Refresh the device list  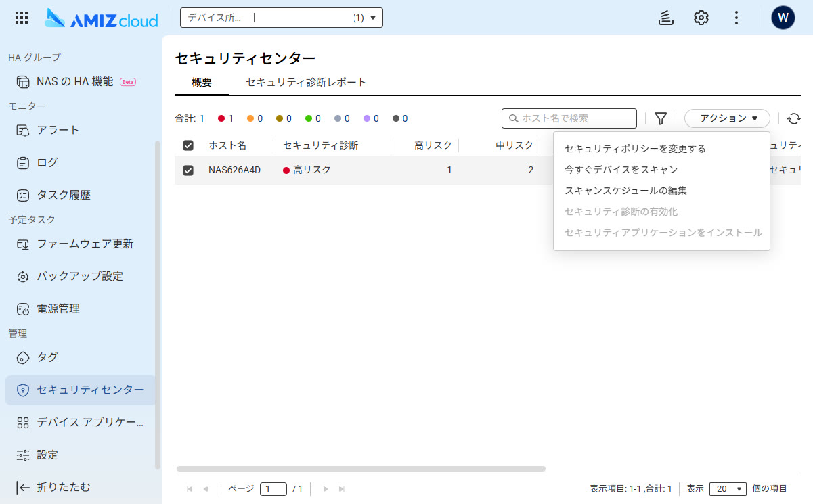click(794, 118)
